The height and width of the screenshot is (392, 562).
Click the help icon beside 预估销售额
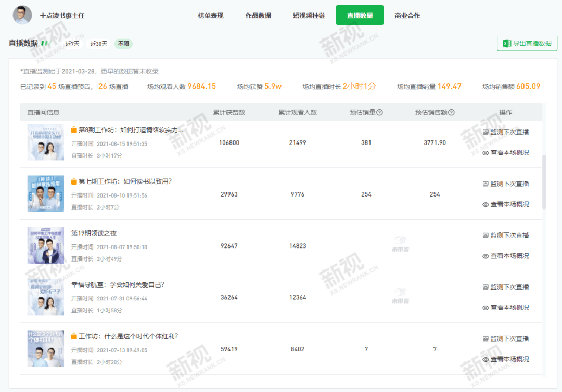(x=451, y=112)
